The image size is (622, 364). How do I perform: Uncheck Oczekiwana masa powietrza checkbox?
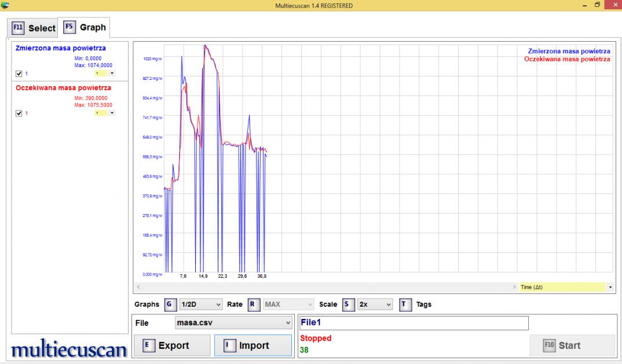[19, 113]
